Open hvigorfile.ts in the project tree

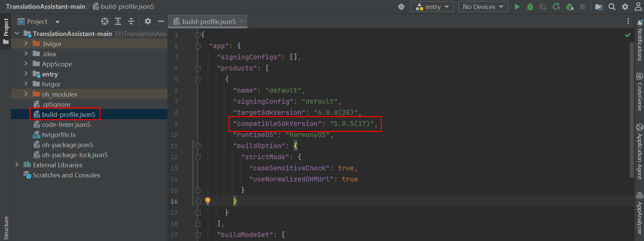coord(58,135)
